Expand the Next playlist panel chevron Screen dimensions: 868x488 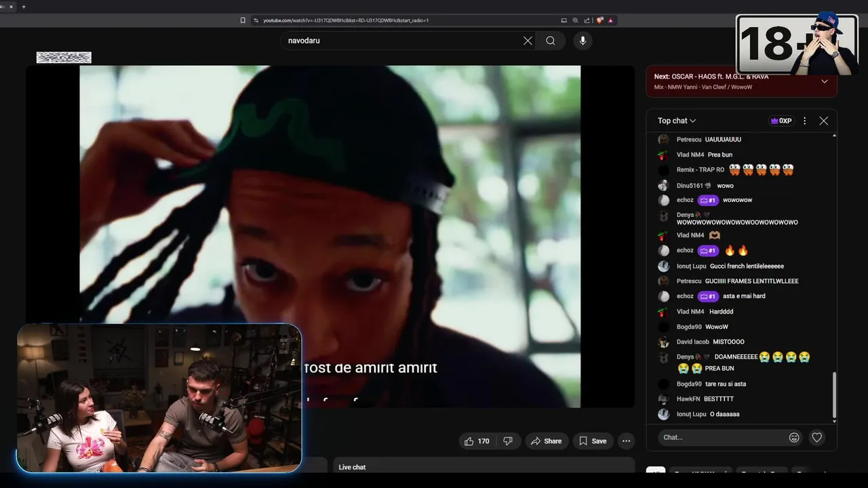(825, 81)
